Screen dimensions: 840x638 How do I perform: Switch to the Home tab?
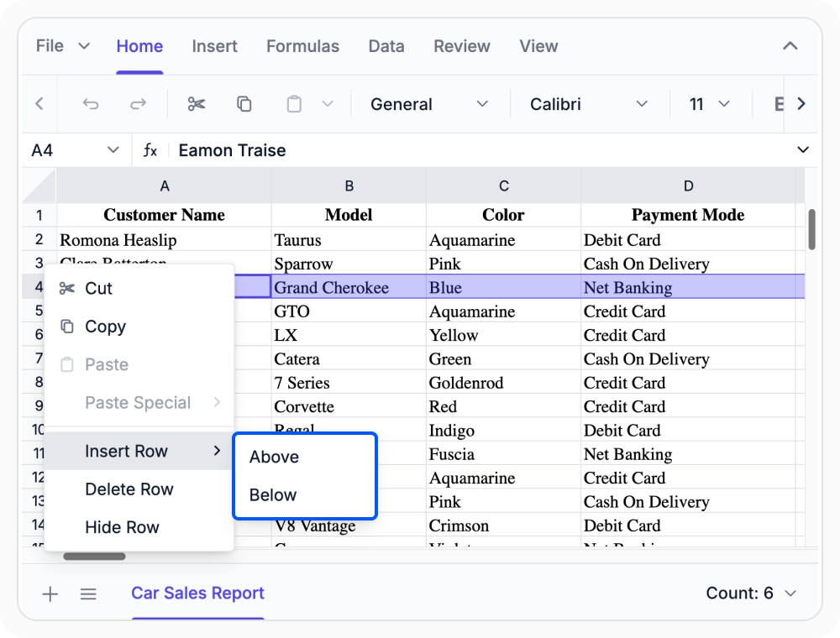point(139,46)
